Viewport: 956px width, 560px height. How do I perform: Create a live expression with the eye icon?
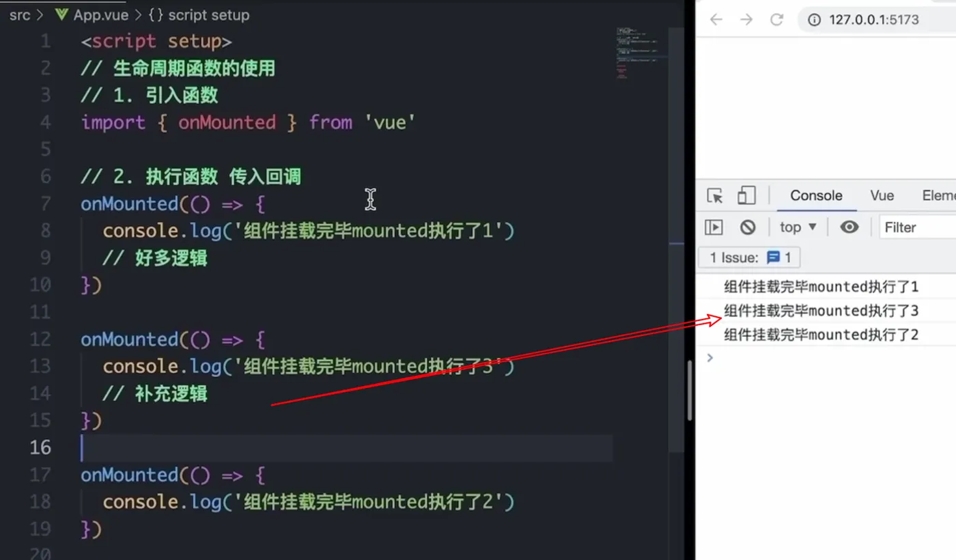pos(848,227)
